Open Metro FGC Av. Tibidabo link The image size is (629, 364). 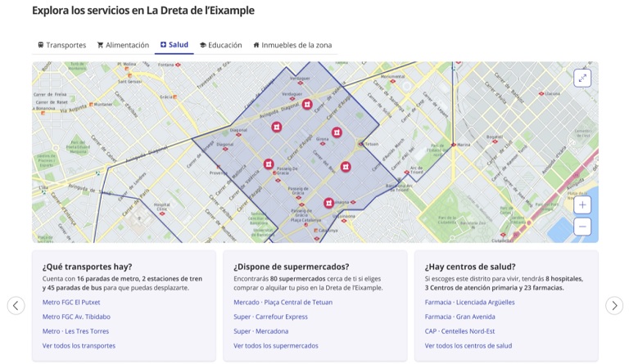coord(76,317)
